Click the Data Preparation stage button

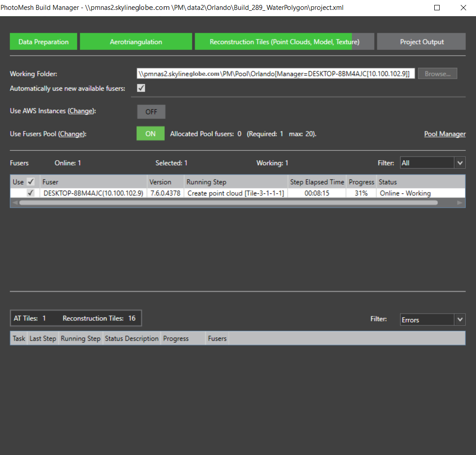tap(44, 42)
